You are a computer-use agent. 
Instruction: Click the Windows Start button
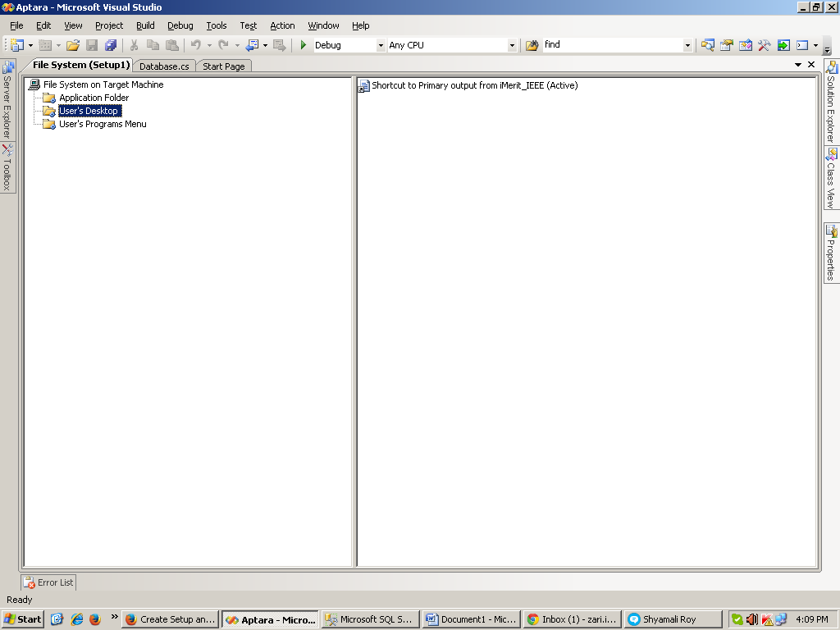(x=22, y=619)
